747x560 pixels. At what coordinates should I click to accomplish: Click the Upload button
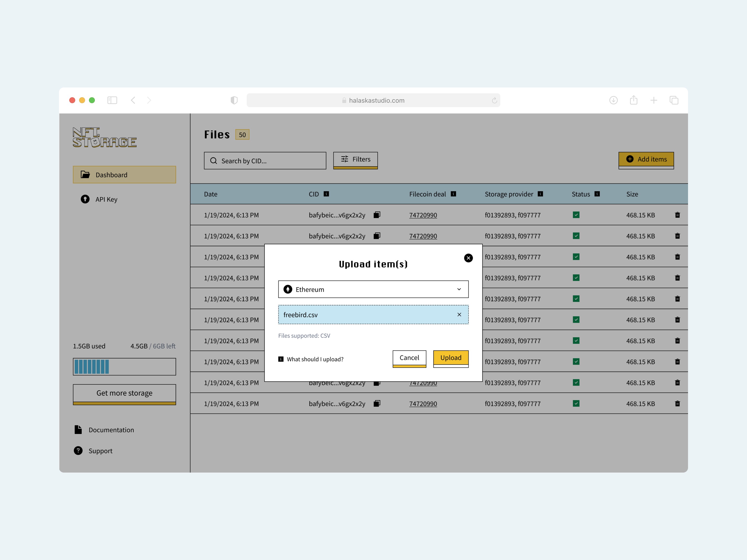point(450,358)
